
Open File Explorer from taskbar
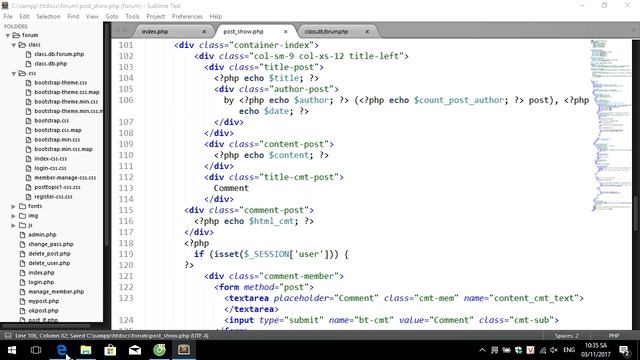coord(86,350)
